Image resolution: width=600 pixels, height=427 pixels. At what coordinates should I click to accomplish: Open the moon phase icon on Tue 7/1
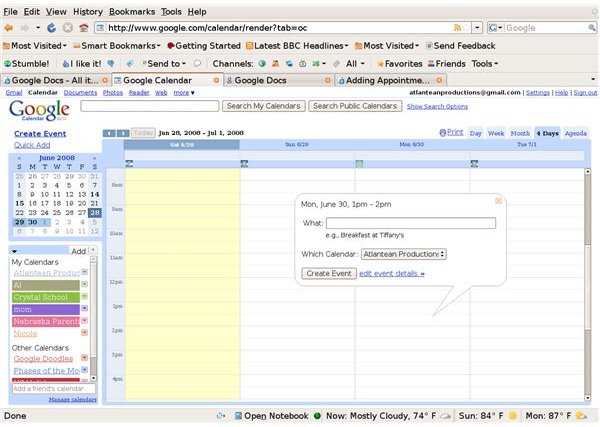[474, 164]
